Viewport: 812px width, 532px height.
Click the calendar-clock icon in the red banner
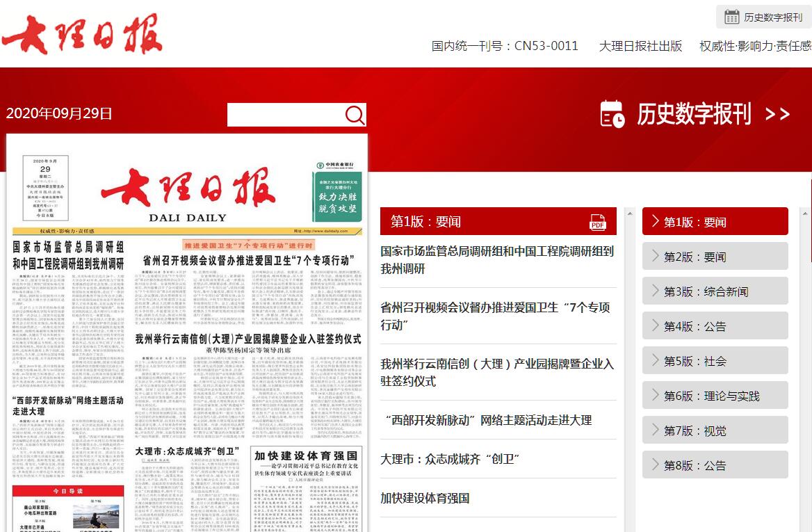[x=612, y=113]
